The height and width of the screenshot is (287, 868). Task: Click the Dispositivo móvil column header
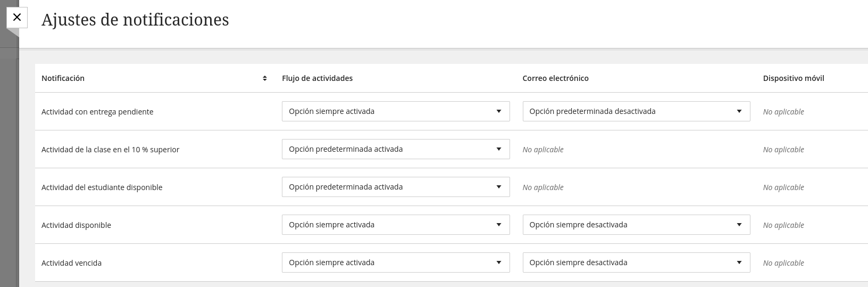pyautogui.click(x=794, y=78)
